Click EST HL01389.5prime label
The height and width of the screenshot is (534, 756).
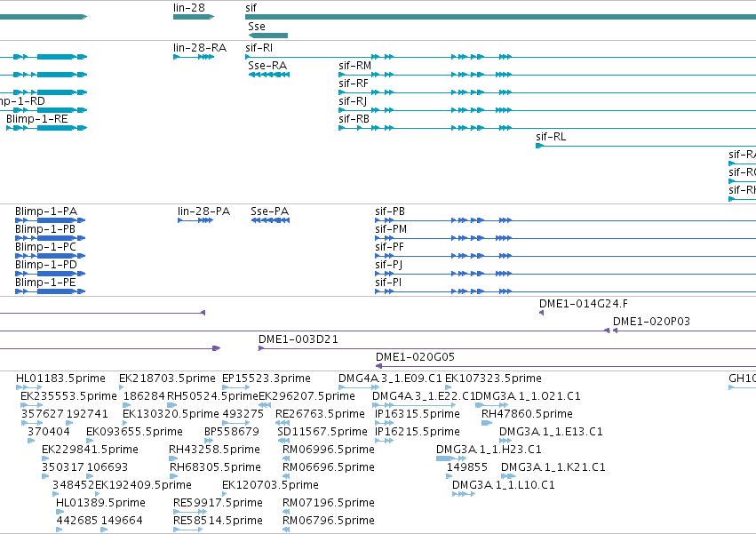click(x=100, y=503)
